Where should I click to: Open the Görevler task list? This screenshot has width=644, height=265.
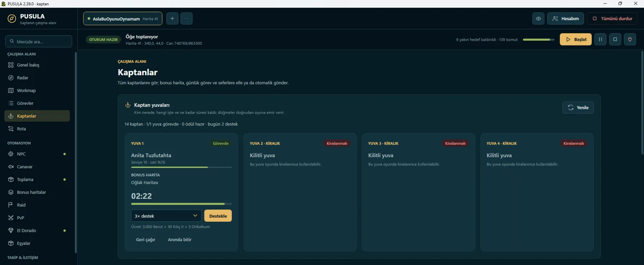37,103
